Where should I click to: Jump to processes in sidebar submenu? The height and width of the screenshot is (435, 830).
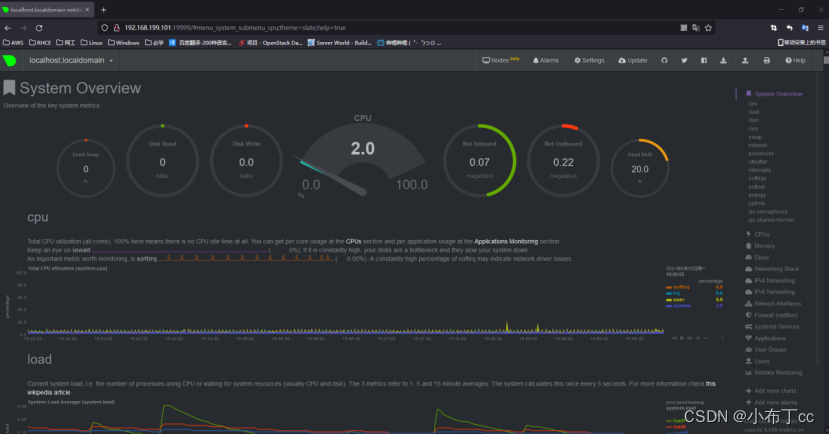[761, 153]
